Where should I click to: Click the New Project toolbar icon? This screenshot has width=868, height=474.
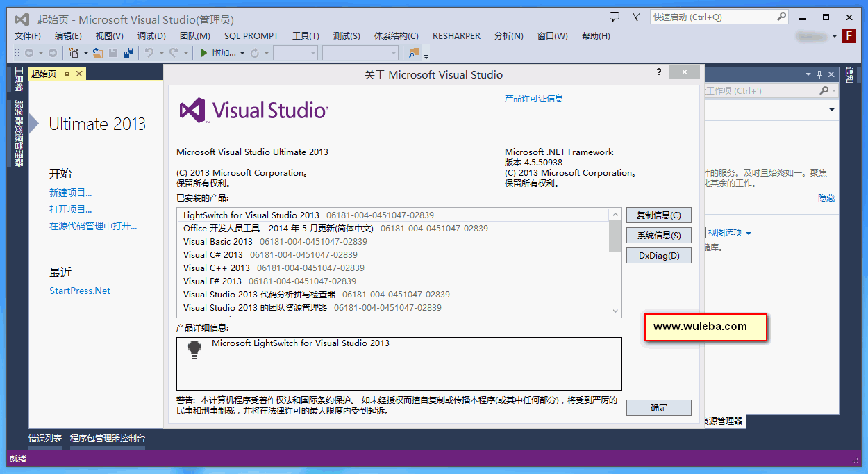point(74,53)
